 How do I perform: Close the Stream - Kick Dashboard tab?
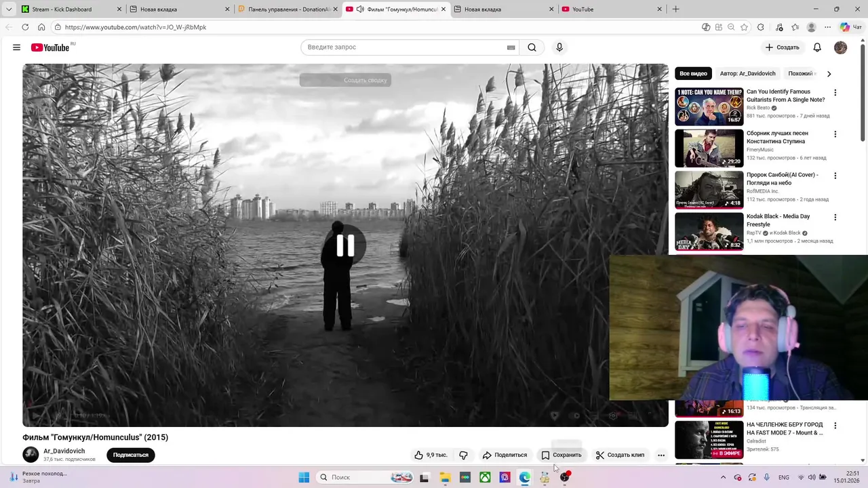tap(119, 9)
